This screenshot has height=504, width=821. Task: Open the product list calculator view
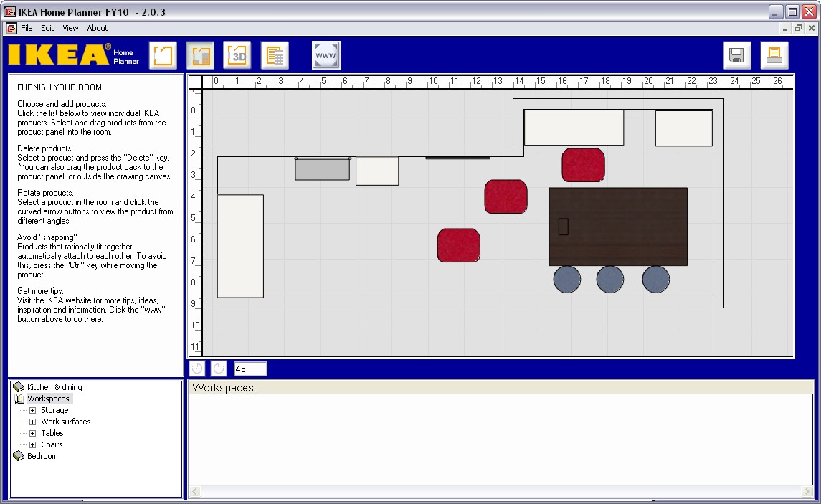(x=275, y=55)
